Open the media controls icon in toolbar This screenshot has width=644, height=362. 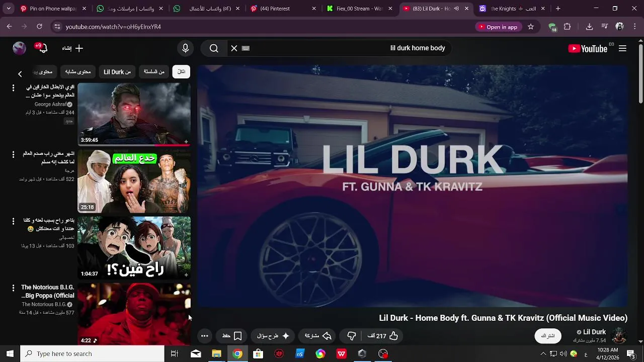(x=604, y=27)
